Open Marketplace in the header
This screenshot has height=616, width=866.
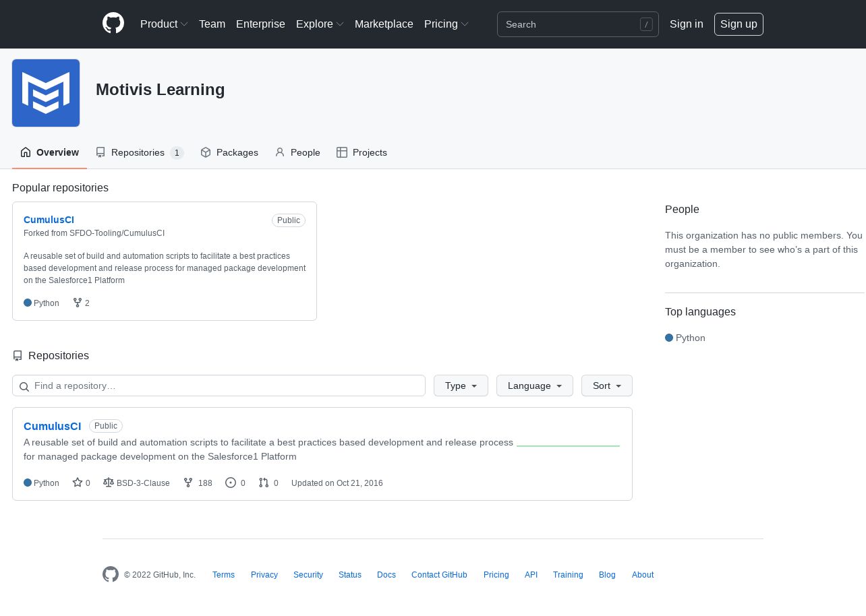tap(384, 24)
